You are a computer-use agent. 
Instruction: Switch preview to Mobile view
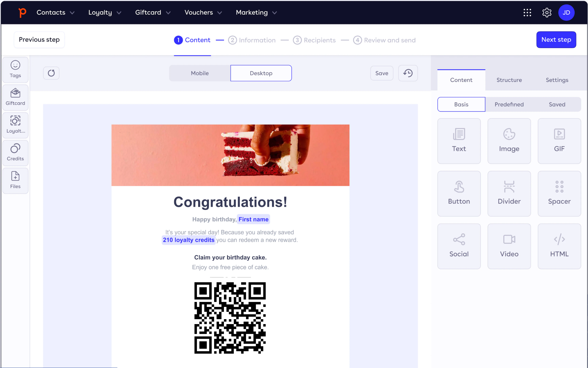(x=200, y=73)
